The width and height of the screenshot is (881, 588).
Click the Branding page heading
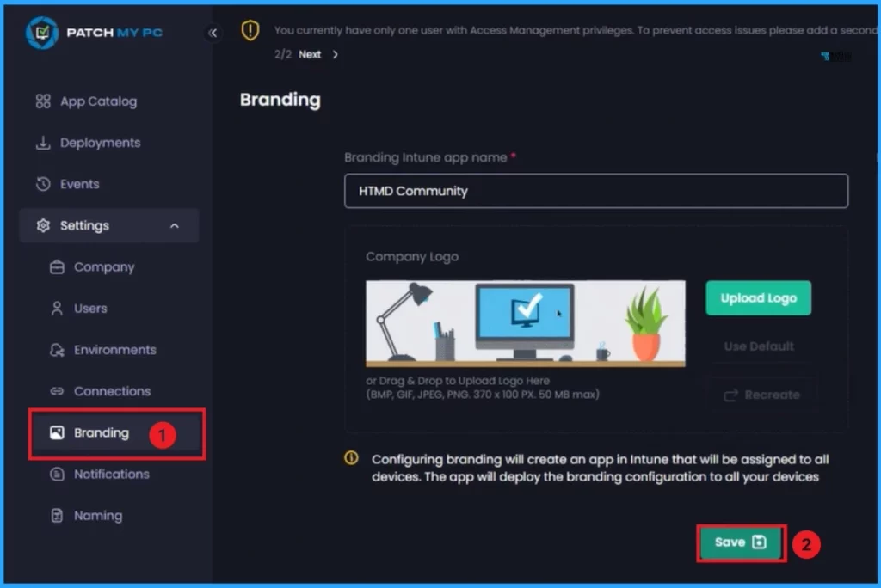280,100
